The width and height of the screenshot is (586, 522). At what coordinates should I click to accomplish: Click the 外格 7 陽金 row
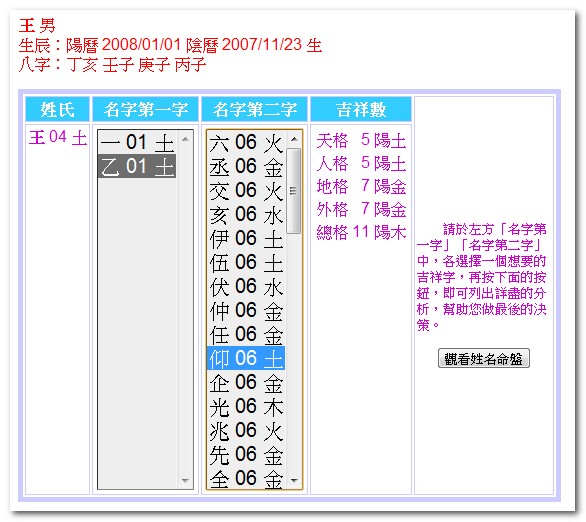361,209
